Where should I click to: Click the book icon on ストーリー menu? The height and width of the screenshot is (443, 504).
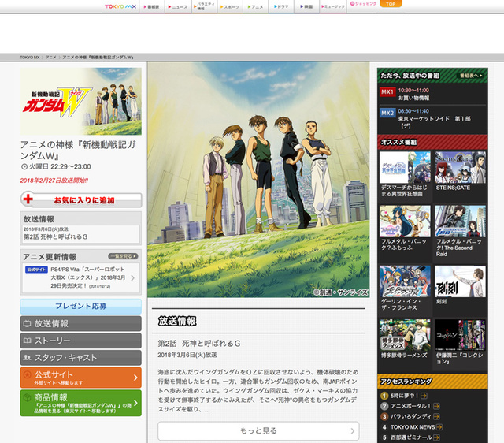[27, 341]
